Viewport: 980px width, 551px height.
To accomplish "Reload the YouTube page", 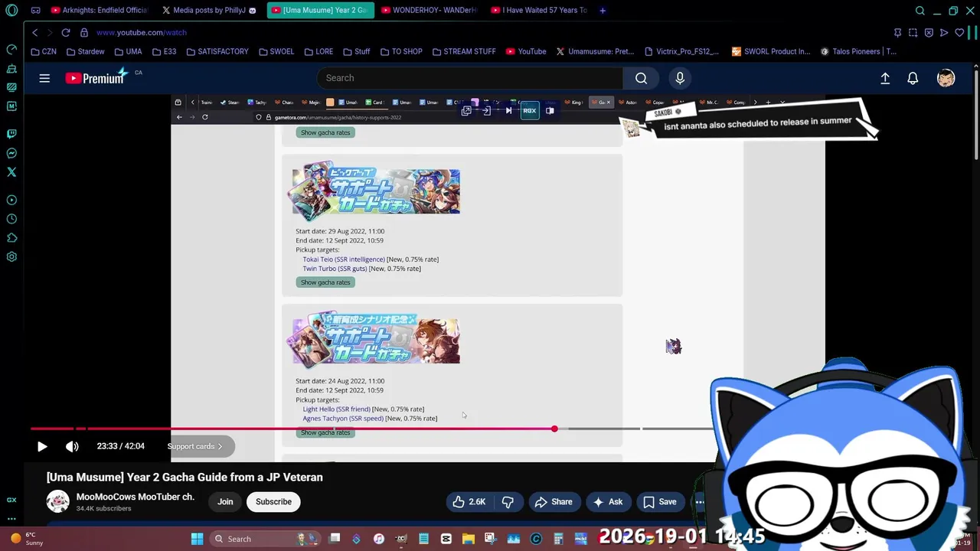I will click(x=66, y=32).
